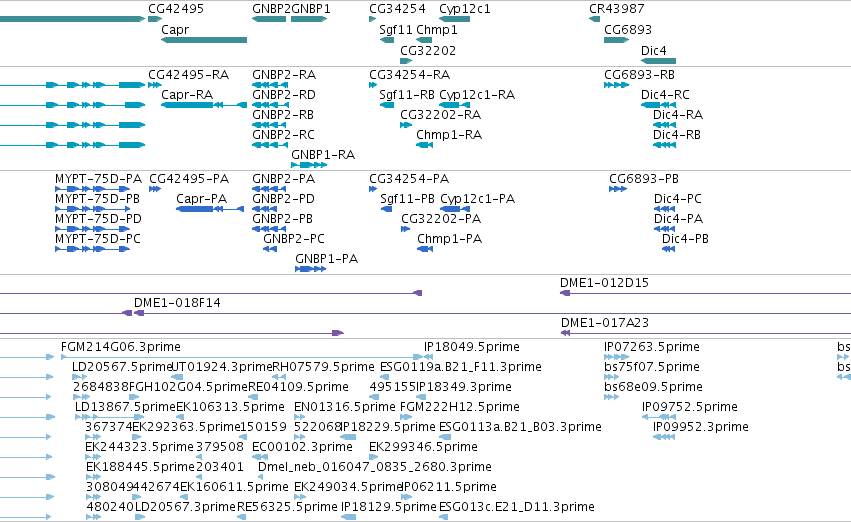Open transcript Cyp12c1-RA
Image resolution: width=851 pixels, height=522 pixels.
click(x=477, y=95)
